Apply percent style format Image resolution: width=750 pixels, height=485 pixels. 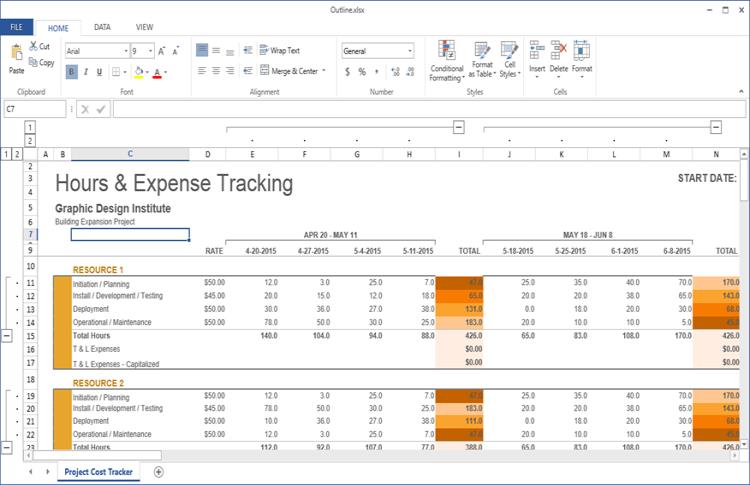click(362, 72)
